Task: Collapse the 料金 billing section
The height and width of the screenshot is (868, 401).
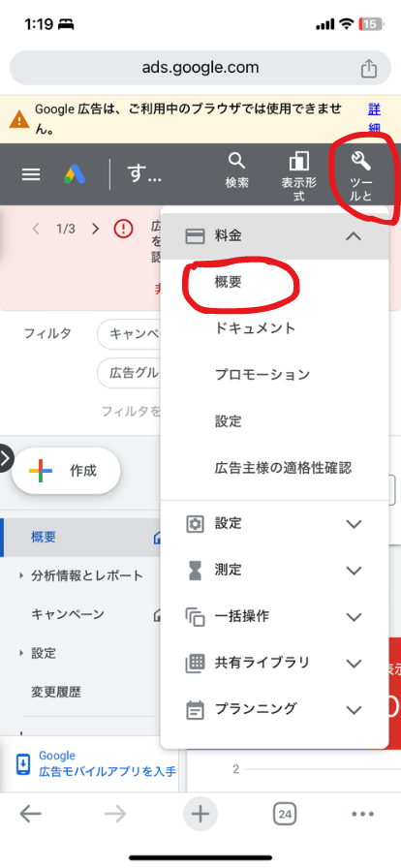Action: 354,236
